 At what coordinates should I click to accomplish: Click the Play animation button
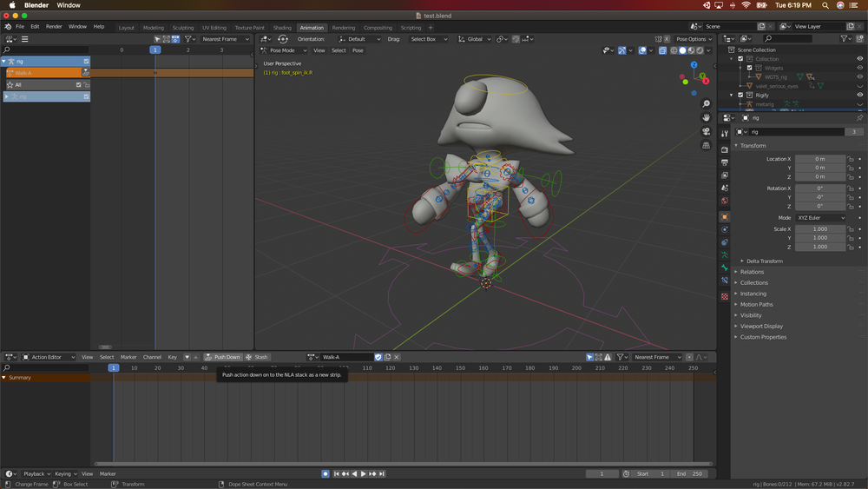(x=363, y=474)
